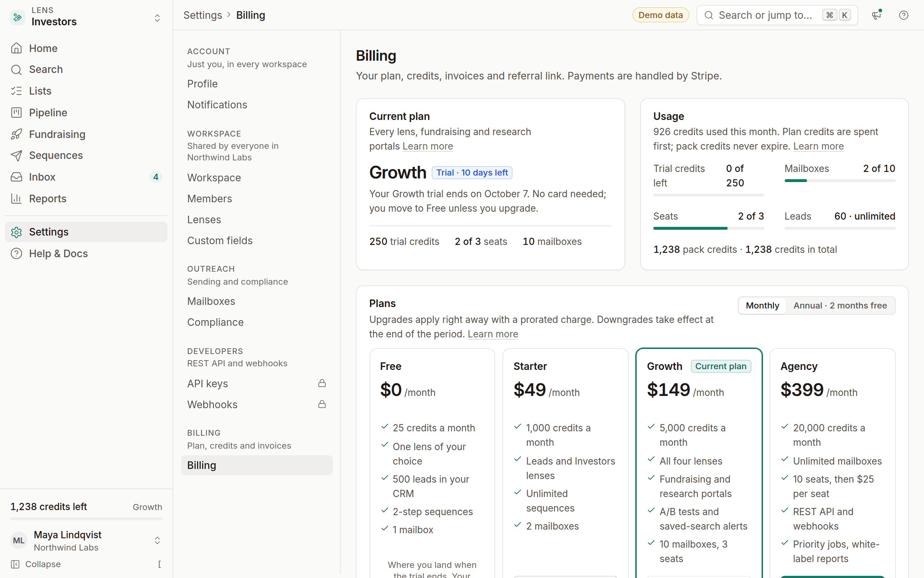
Task: Click the Lists checklist icon
Action: click(x=16, y=91)
